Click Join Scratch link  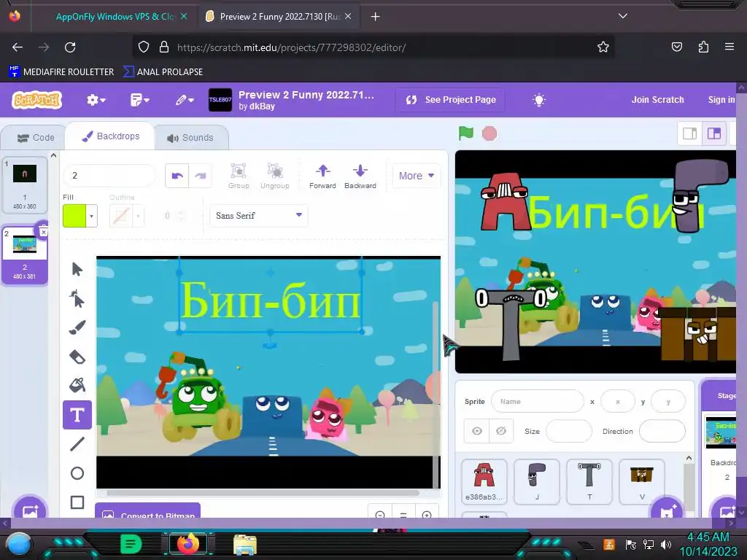tap(657, 100)
